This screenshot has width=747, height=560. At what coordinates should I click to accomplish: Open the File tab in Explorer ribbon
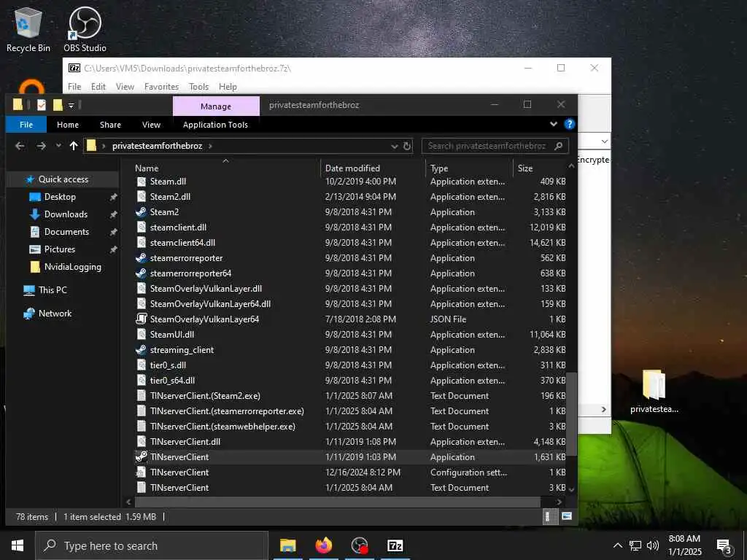pyautogui.click(x=26, y=125)
